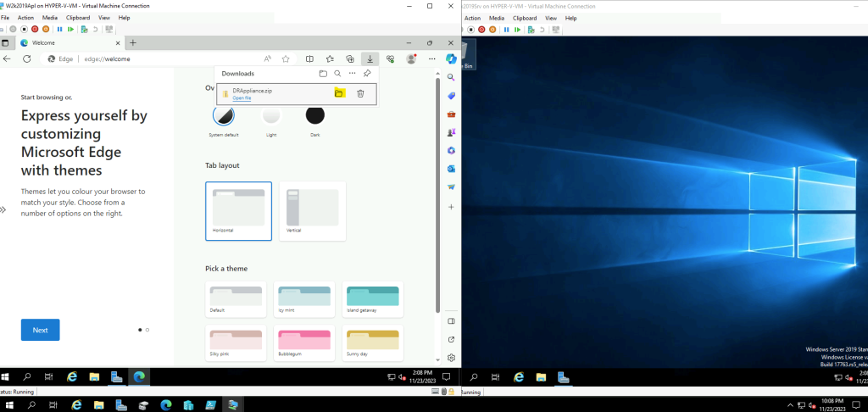Open Outlook in Edge sidebar
Viewport: 868px width, 412px height.
coord(451,169)
